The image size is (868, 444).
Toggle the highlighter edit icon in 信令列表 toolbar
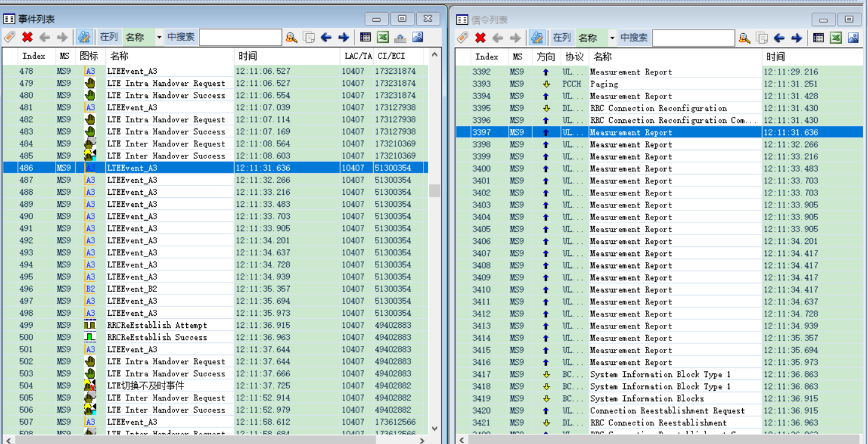coord(537,38)
